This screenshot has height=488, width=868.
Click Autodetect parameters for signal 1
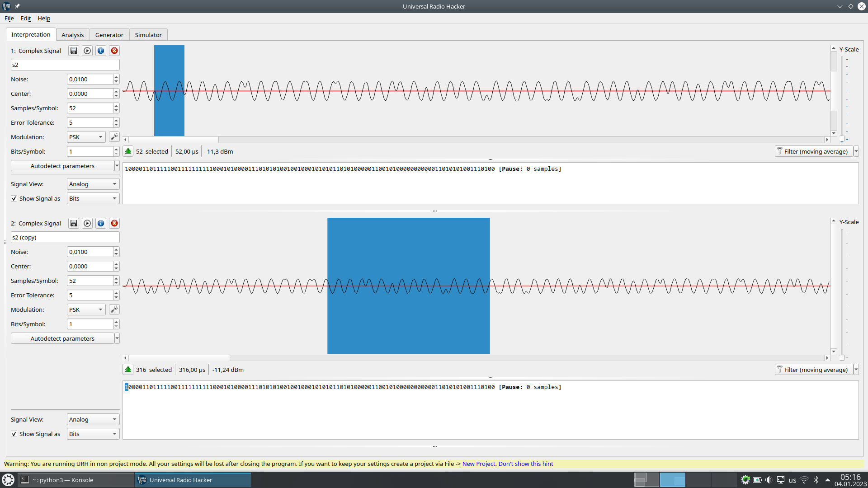click(x=62, y=166)
